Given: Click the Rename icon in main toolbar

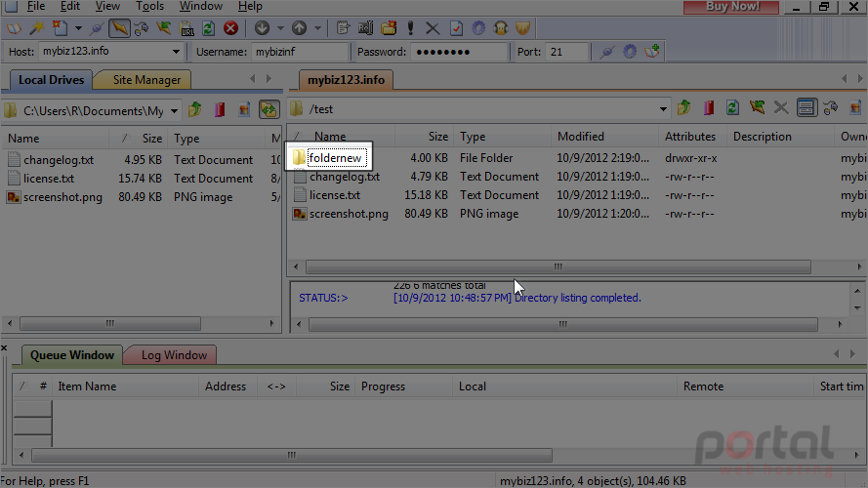Looking at the screenshot, I should point(365,28).
